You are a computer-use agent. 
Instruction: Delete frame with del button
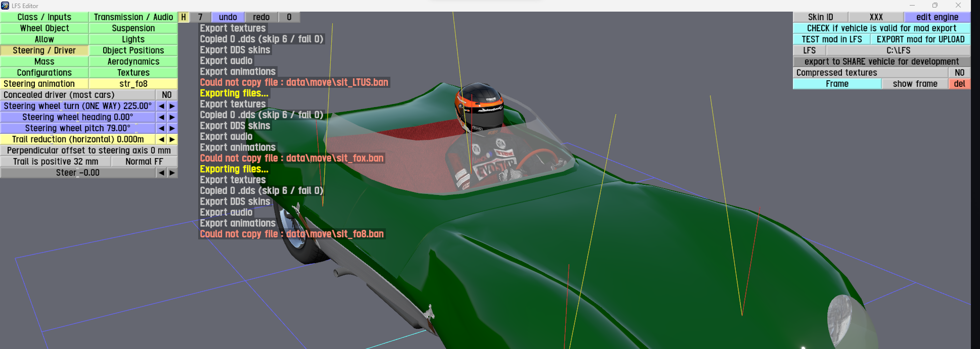tap(960, 84)
